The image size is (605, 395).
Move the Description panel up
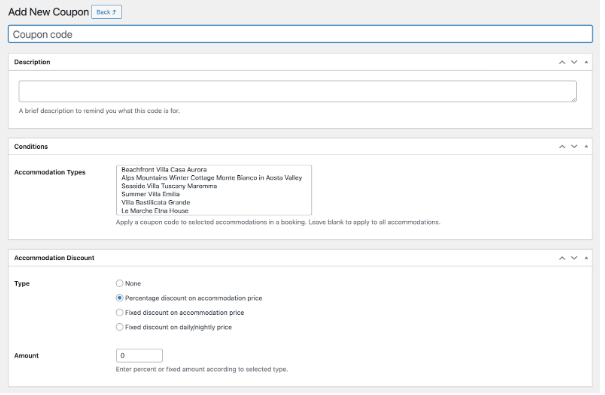[562, 62]
